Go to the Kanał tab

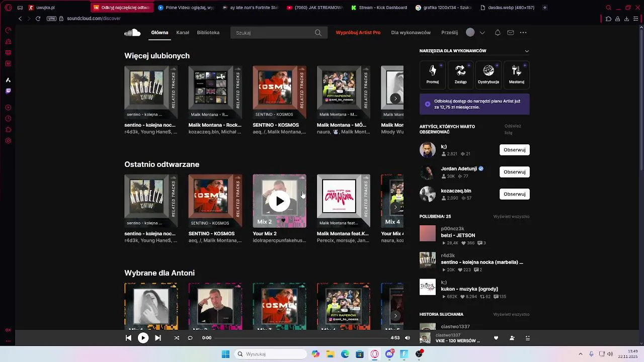point(183,33)
